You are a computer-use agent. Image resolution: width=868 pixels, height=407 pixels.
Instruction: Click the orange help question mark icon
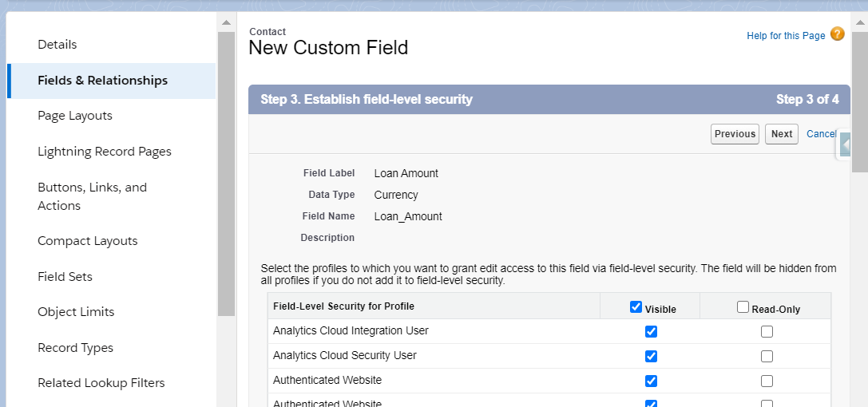click(x=838, y=34)
